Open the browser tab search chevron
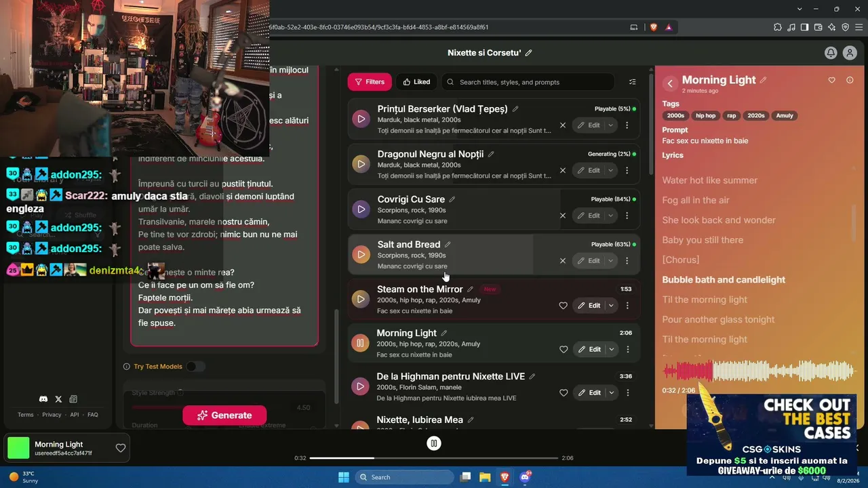The width and height of the screenshot is (868, 488). coord(801,9)
